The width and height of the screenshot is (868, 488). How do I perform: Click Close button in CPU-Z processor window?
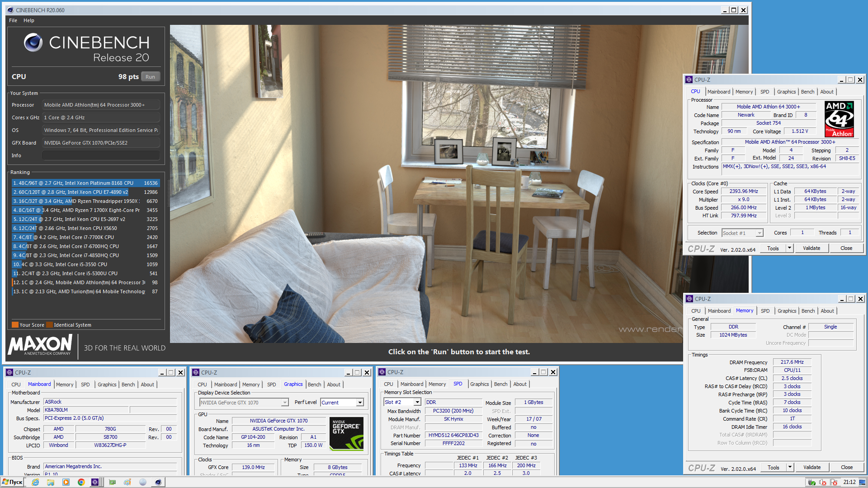click(846, 248)
